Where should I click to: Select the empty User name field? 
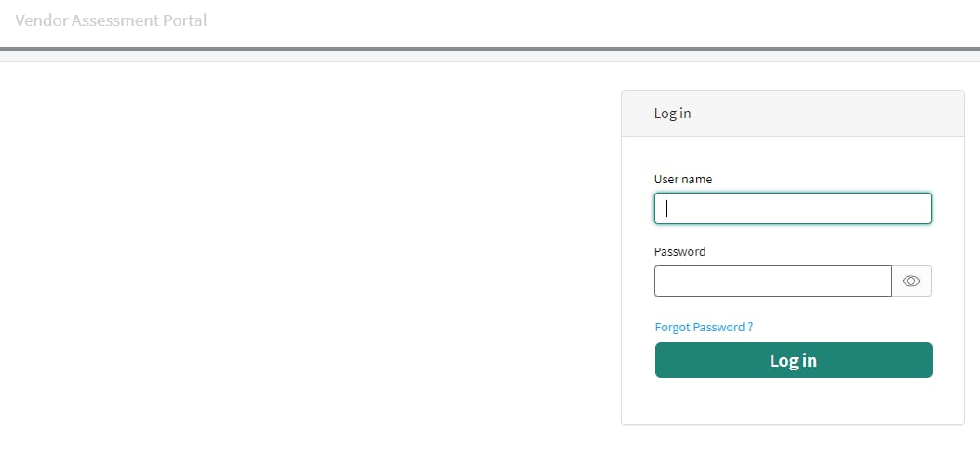(793, 208)
